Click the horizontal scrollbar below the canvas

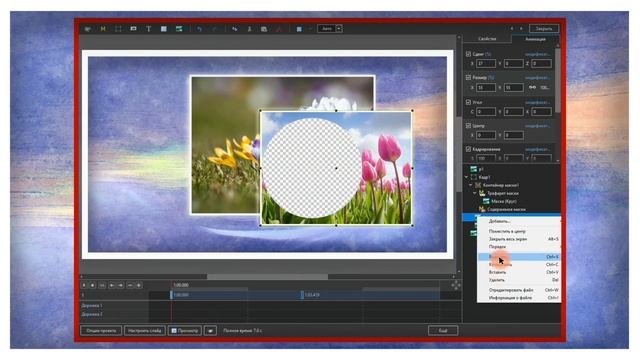click(x=267, y=277)
